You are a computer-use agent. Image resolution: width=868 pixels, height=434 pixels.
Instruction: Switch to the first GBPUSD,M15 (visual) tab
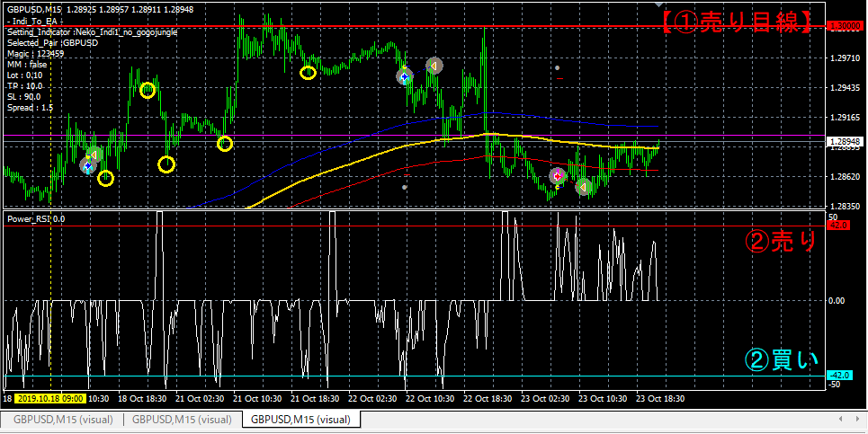point(63,420)
